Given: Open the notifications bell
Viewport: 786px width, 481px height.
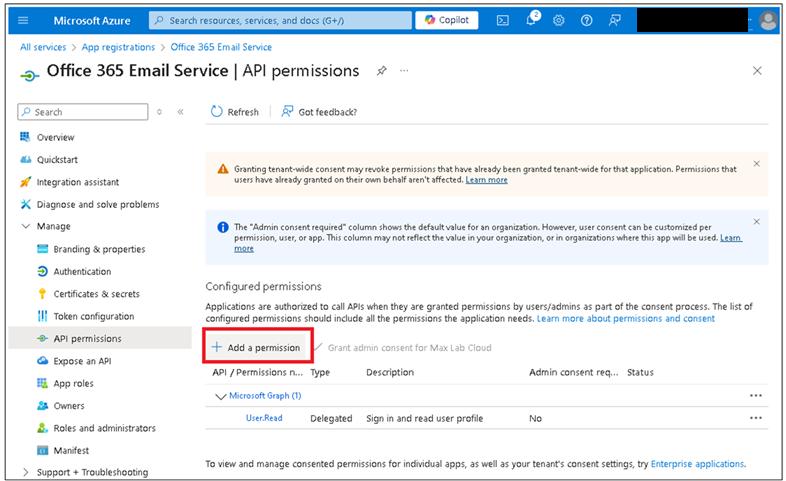Looking at the screenshot, I should [x=531, y=20].
